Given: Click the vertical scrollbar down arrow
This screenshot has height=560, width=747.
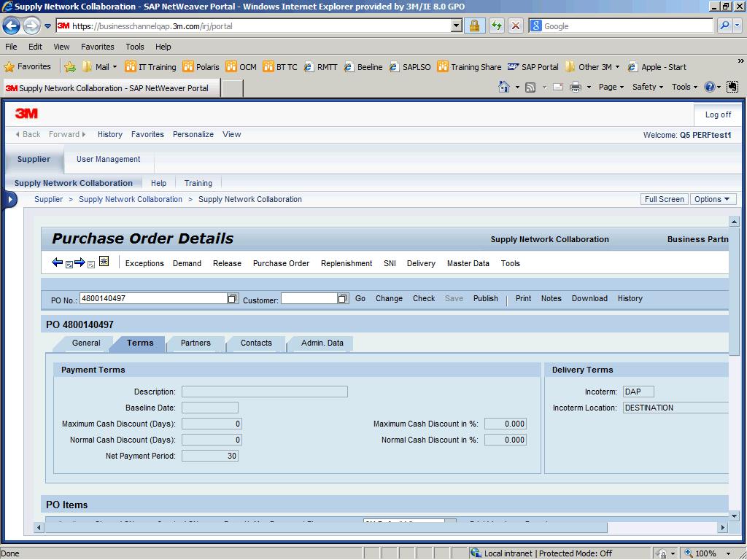Looking at the screenshot, I should [x=734, y=516].
